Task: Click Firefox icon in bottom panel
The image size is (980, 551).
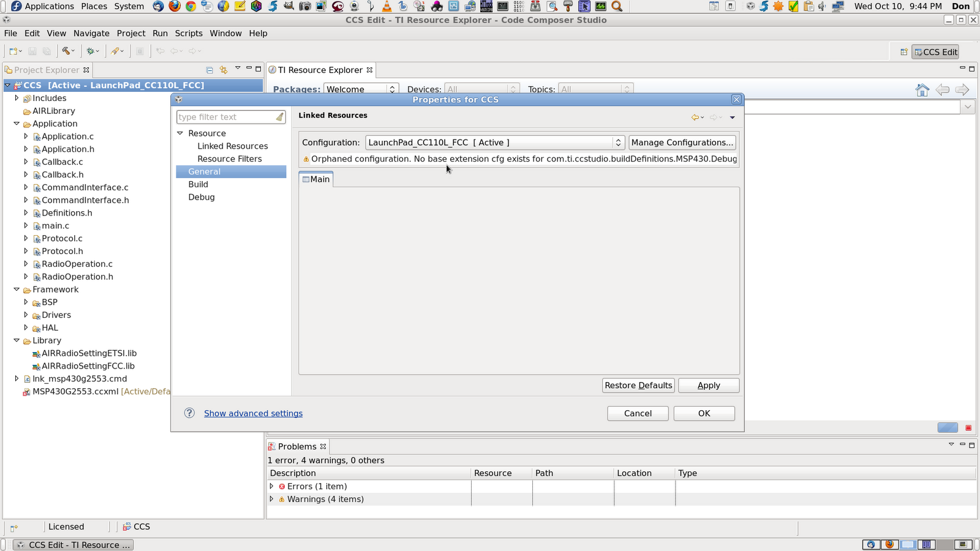Action: pos(889,544)
